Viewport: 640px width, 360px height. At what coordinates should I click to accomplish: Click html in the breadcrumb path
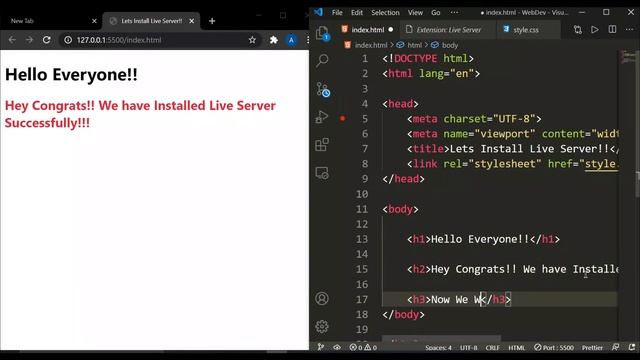point(414,45)
